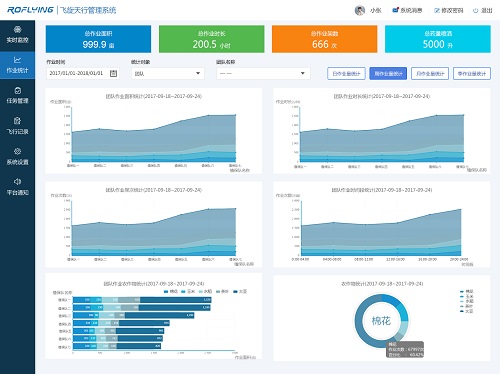The height and width of the screenshot is (374, 500).
Task: Open the calendar icon in date field
Action: [113, 73]
